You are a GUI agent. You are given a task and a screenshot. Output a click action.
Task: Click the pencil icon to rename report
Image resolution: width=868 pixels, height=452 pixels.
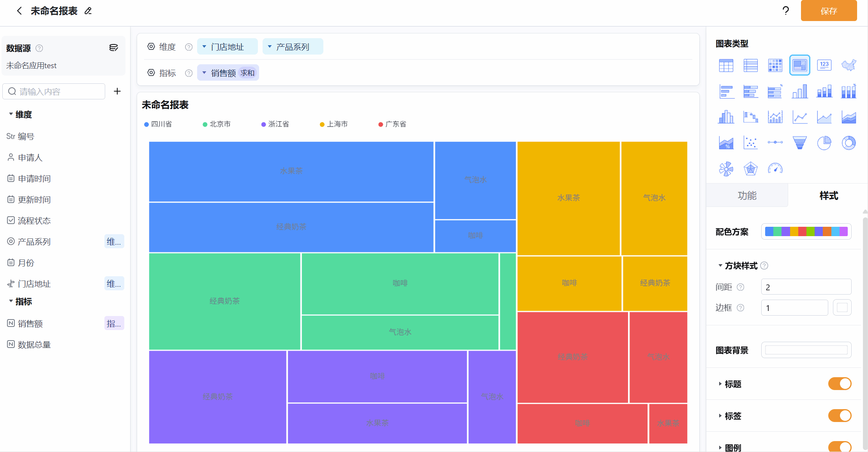click(x=88, y=11)
